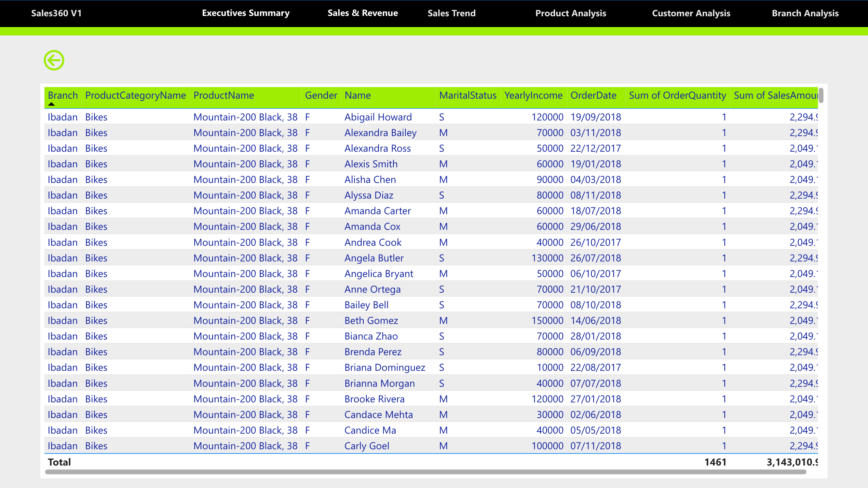This screenshot has width=868, height=488.
Task: Switch to Sales & Revenue tab
Action: click(362, 13)
